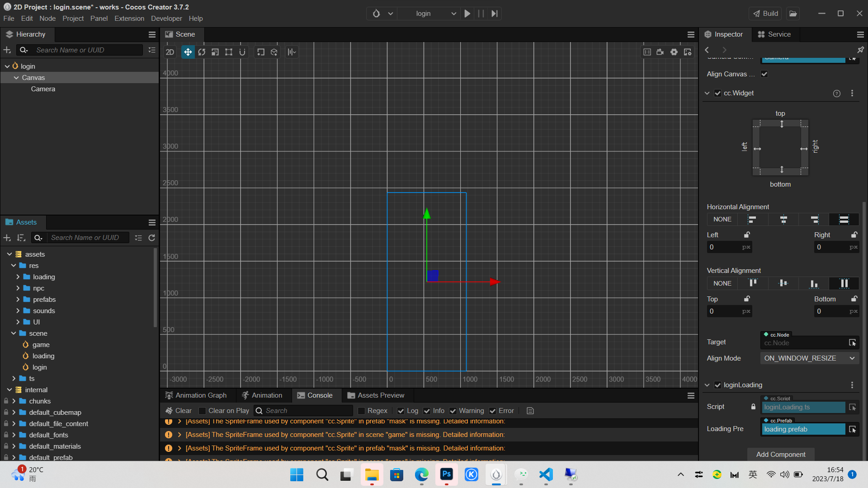Disable the cc.Widget component checkbox
Image resolution: width=868 pixels, height=488 pixels.
(x=717, y=93)
